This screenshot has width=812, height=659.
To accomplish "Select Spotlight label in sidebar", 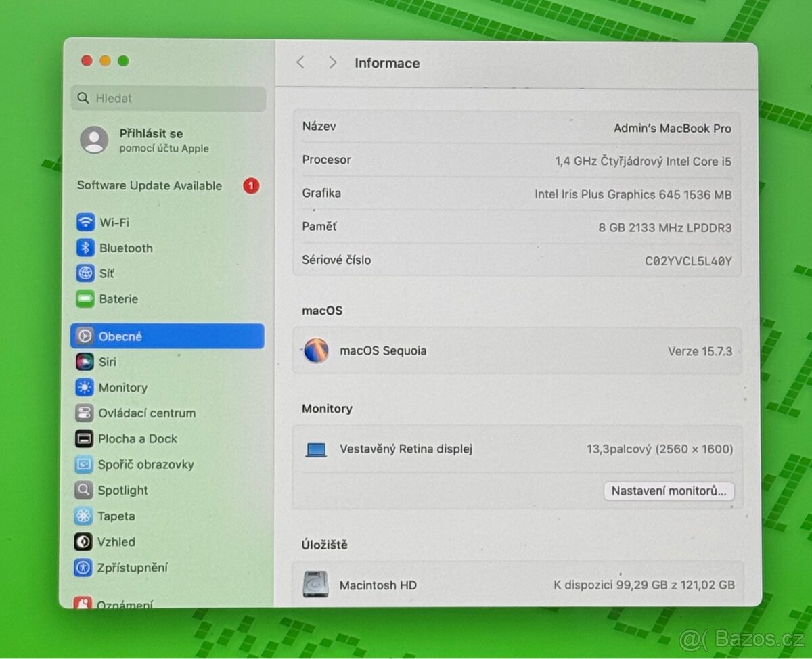I will [x=122, y=491].
